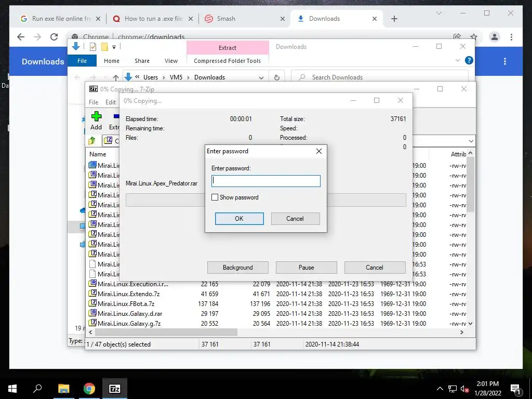Cancel the Enter password dialog
Viewport: 532px width, 399px height.
(x=295, y=219)
